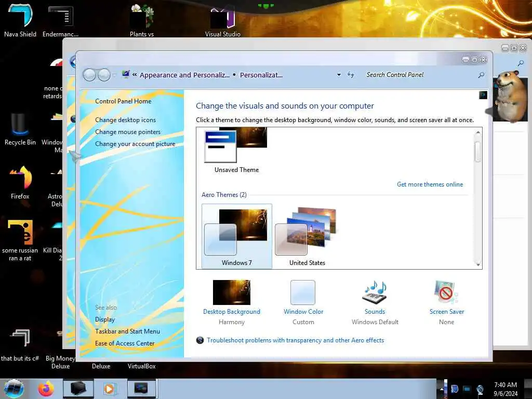Open Display under See also

105,320
